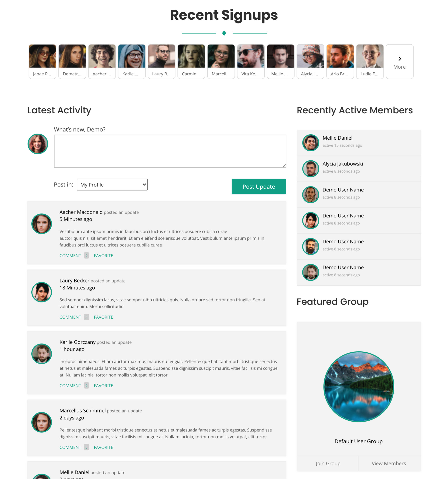The width and height of the screenshot is (448, 479).
Task: Click Aacher Macdonald's avatar in activity feed
Action: click(42, 224)
